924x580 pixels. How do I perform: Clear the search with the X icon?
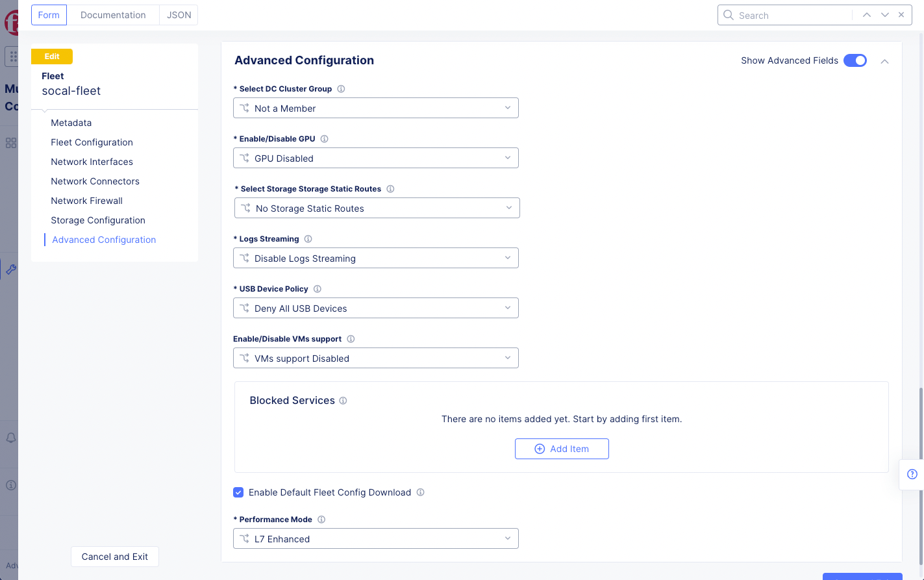(901, 14)
